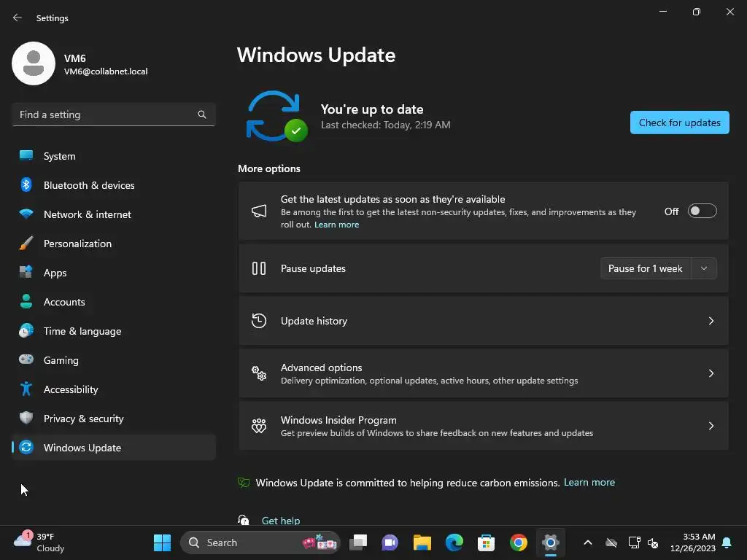Click the pause icon beside Pause updates

pyautogui.click(x=259, y=268)
